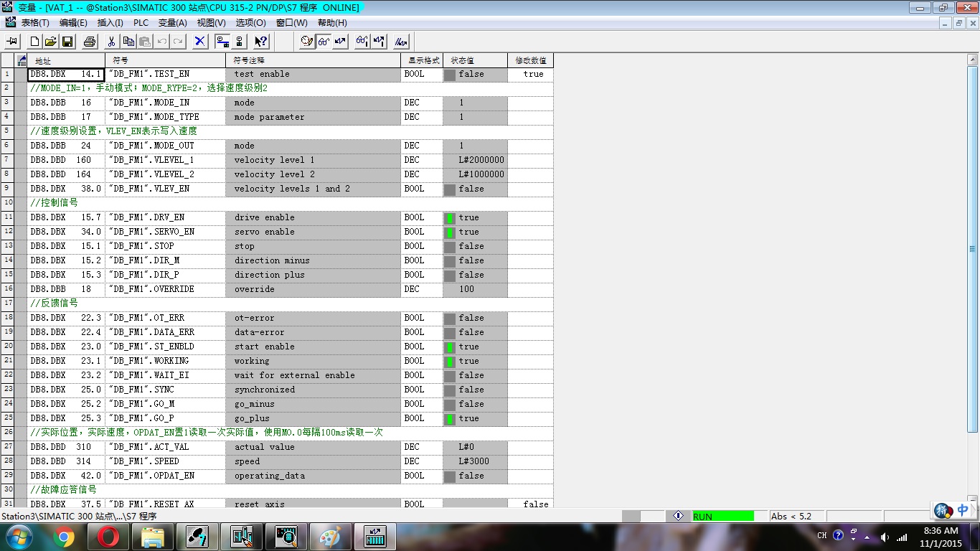
Task: Print the variable table
Action: pyautogui.click(x=90, y=42)
